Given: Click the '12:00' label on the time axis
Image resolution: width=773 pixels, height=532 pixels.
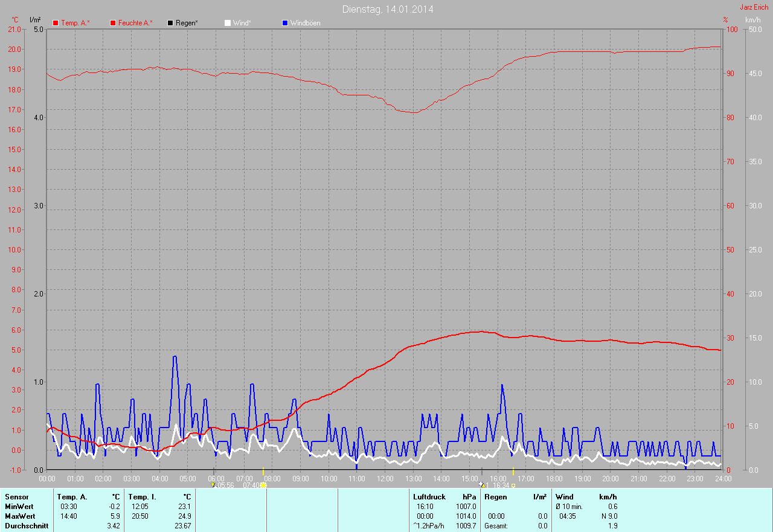Looking at the screenshot, I should click(385, 478).
